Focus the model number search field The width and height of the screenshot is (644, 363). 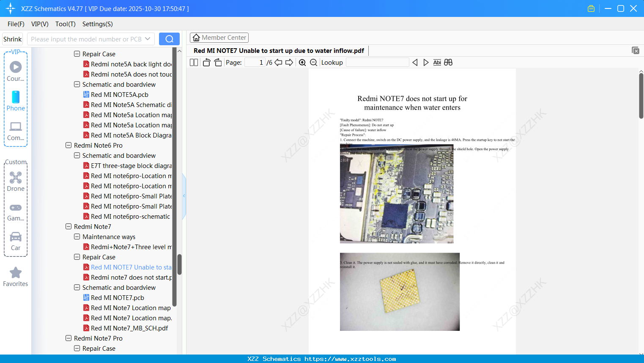tap(85, 39)
